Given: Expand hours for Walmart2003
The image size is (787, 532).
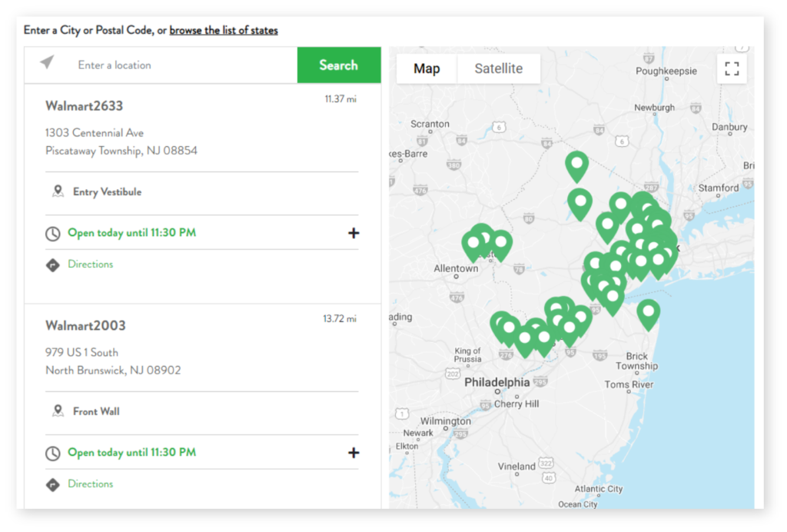Looking at the screenshot, I should pyautogui.click(x=354, y=453).
